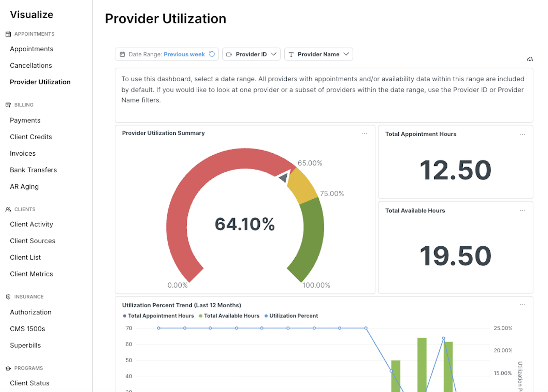
Task: Open Provider Utilization Summary options menu
Action: click(x=364, y=133)
